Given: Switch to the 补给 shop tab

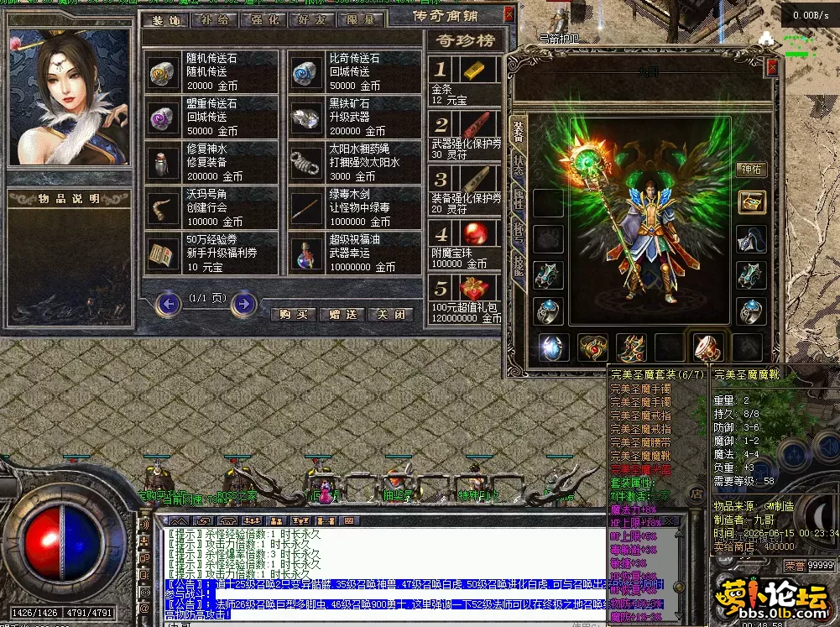Looking at the screenshot, I should pos(215,20).
